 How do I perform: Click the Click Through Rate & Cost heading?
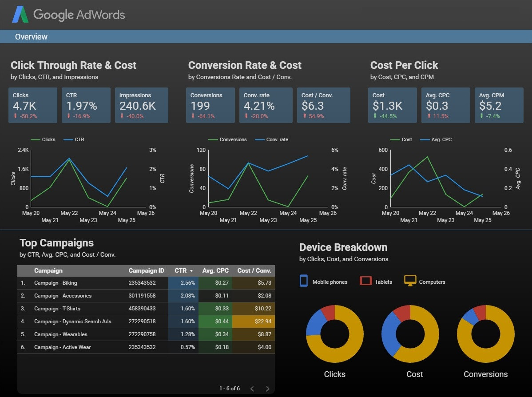[73, 65]
